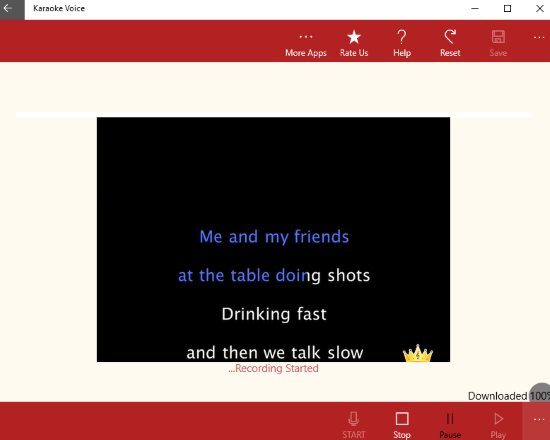
Task: Click the Recording Started status text
Action: tap(273, 368)
